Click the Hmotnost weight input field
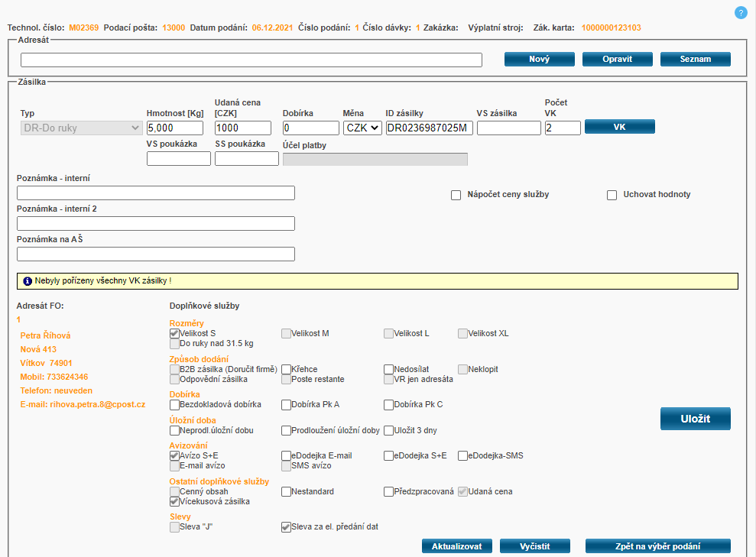The width and height of the screenshot is (756, 557). [175, 128]
